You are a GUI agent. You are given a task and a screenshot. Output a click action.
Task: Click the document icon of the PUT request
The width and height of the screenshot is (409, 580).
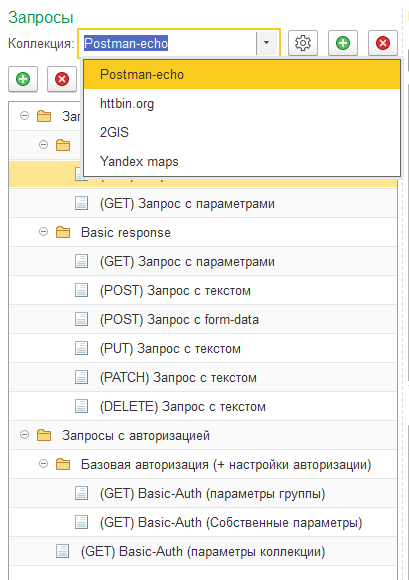pos(81,348)
